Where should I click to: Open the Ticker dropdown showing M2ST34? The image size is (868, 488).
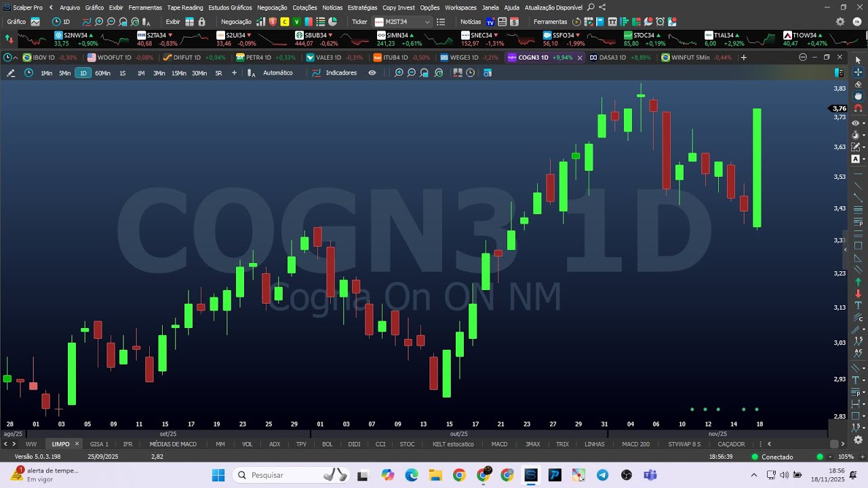[402, 22]
